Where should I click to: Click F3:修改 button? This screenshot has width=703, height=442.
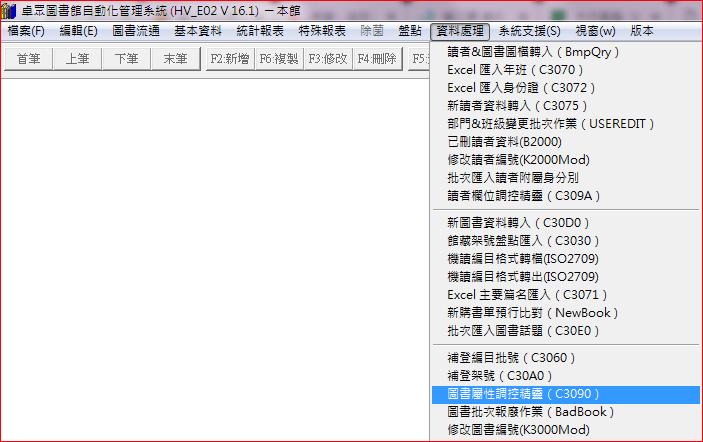pyautogui.click(x=328, y=59)
